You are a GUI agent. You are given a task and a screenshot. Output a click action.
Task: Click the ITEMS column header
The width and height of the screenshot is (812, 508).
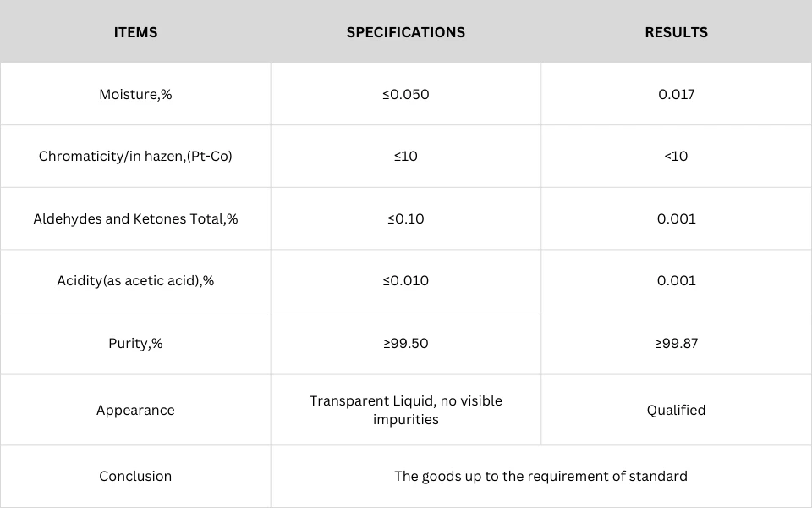pos(135,32)
